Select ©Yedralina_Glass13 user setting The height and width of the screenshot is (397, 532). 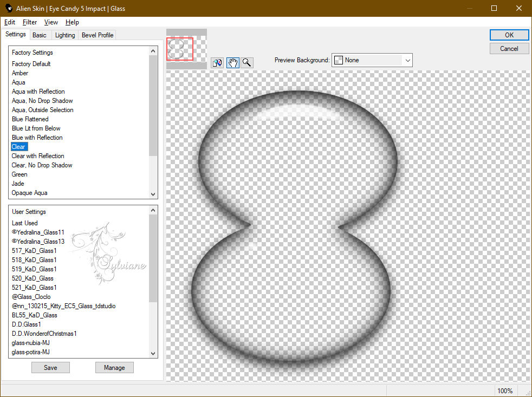pyautogui.click(x=38, y=241)
